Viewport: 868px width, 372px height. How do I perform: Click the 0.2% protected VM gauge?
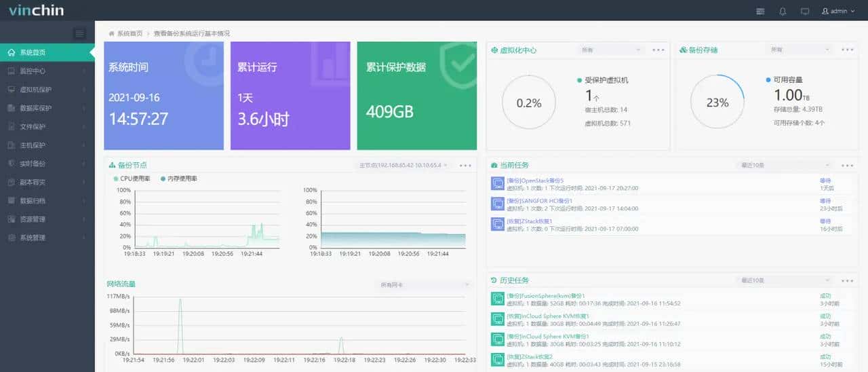pyautogui.click(x=529, y=103)
